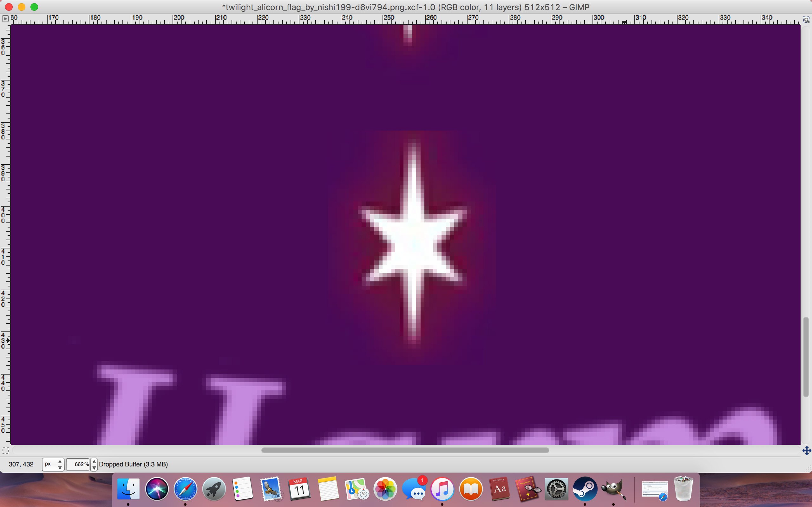Launch Steam from the Dock

pyautogui.click(x=585, y=489)
